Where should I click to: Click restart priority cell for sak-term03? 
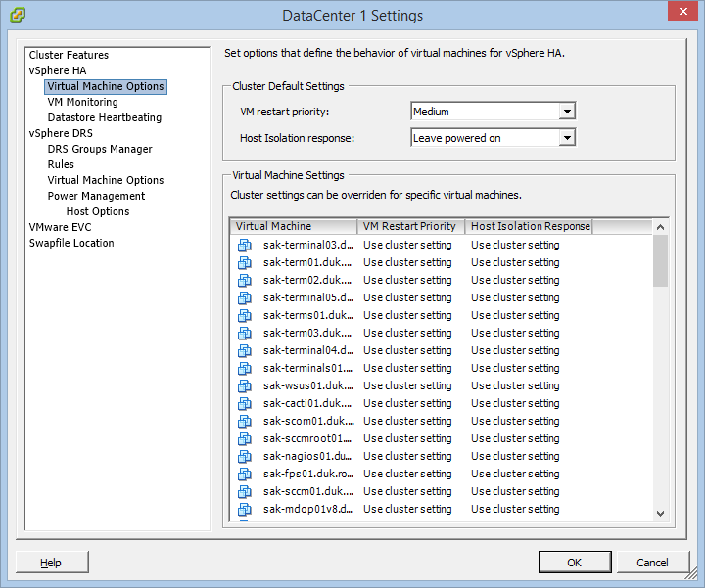pos(407,334)
